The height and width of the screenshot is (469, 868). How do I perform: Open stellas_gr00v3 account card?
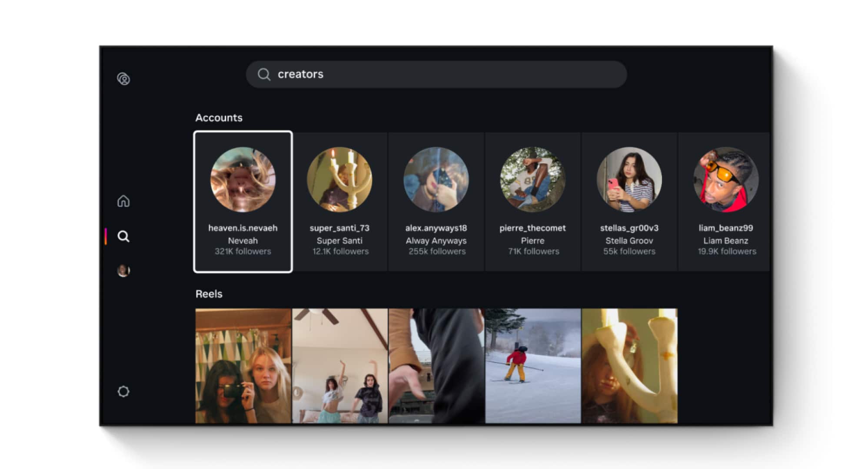pos(629,201)
